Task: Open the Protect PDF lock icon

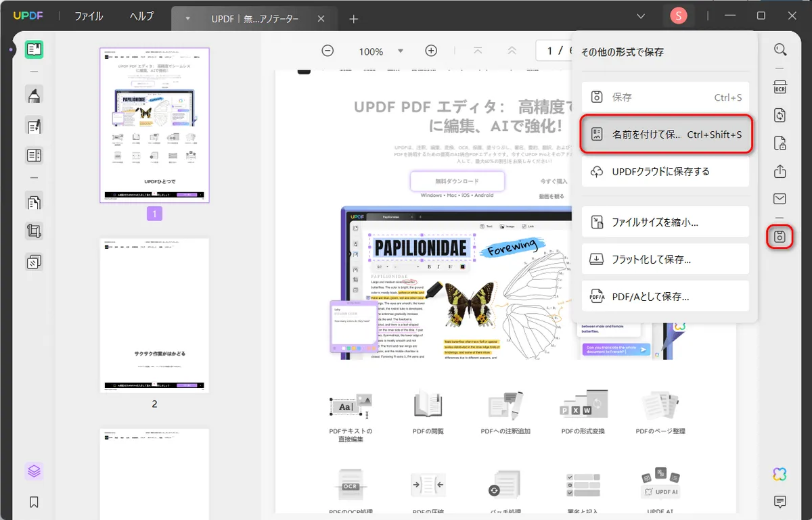Action: tap(780, 143)
